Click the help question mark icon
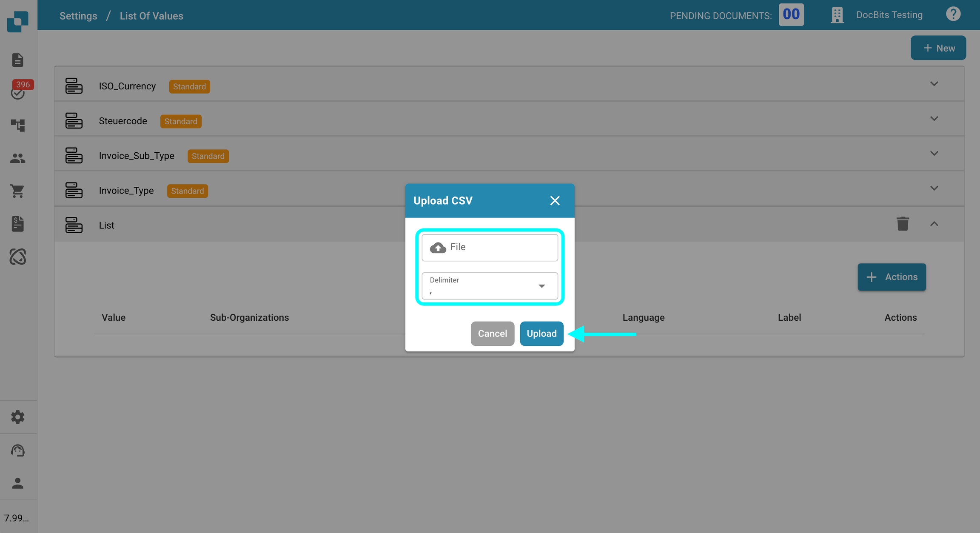The image size is (980, 533). coord(953,14)
